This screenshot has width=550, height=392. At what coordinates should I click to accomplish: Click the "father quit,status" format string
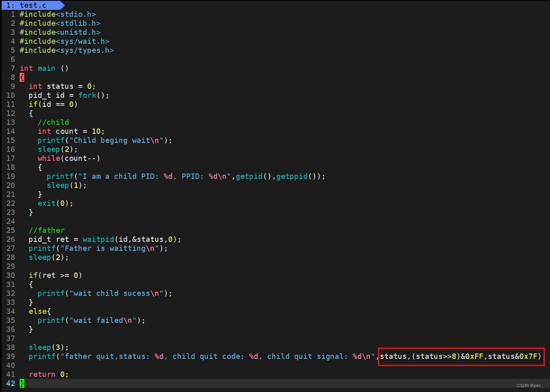(218, 356)
